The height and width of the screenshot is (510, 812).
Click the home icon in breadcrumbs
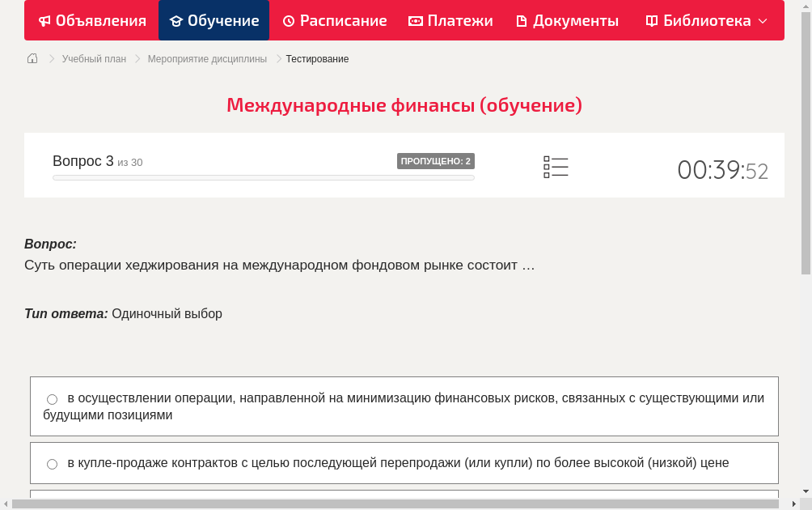[32, 58]
